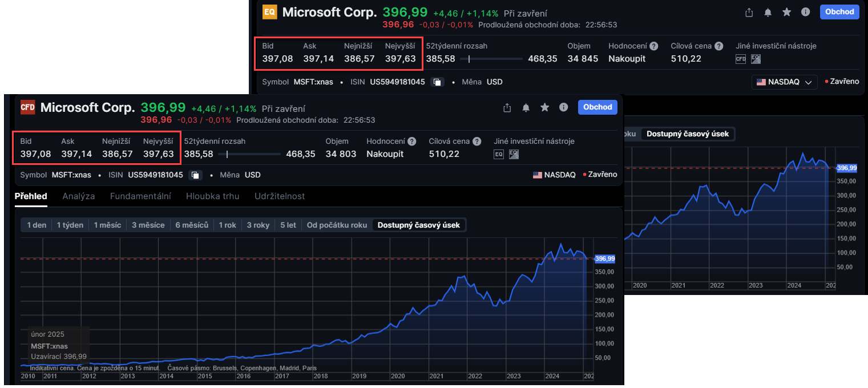Open the EQ option instrument icon in CFD window
This screenshot has height=388, width=868.
pyautogui.click(x=514, y=154)
